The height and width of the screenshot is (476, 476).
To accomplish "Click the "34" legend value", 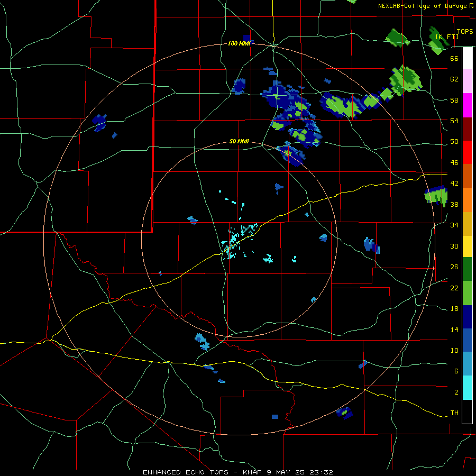I will [x=454, y=225].
